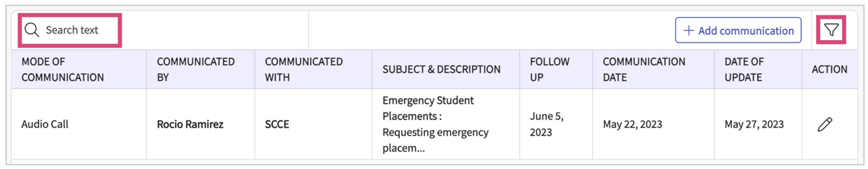The height and width of the screenshot is (169, 868).
Task: Click the June 5, 2023 follow-up date
Action: [546, 124]
